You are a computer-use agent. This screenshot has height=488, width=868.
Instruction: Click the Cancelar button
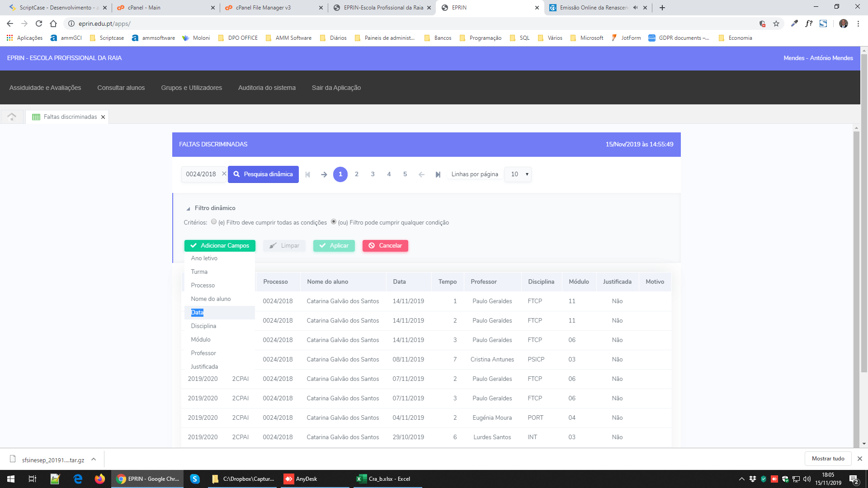tap(385, 246)
